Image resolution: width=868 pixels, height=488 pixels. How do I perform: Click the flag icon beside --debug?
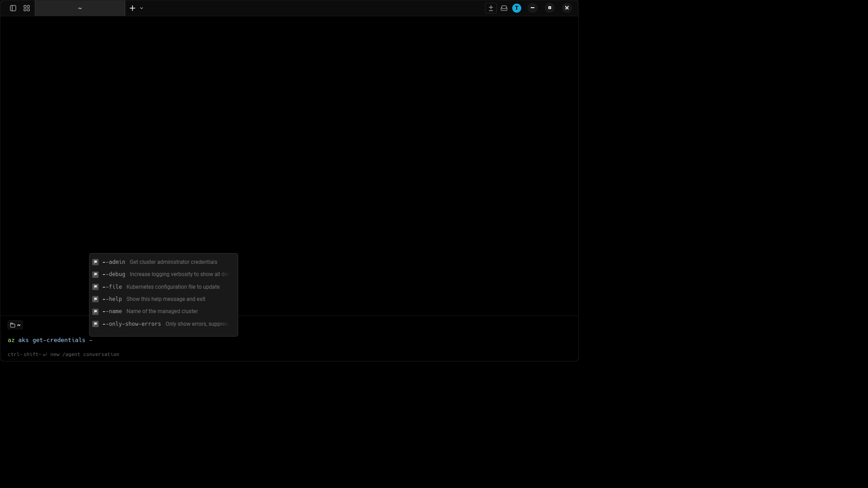[95, 274]
